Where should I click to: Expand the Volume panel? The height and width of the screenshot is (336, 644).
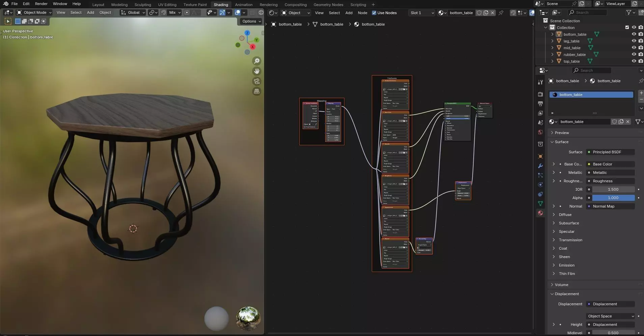coord(561,285)
